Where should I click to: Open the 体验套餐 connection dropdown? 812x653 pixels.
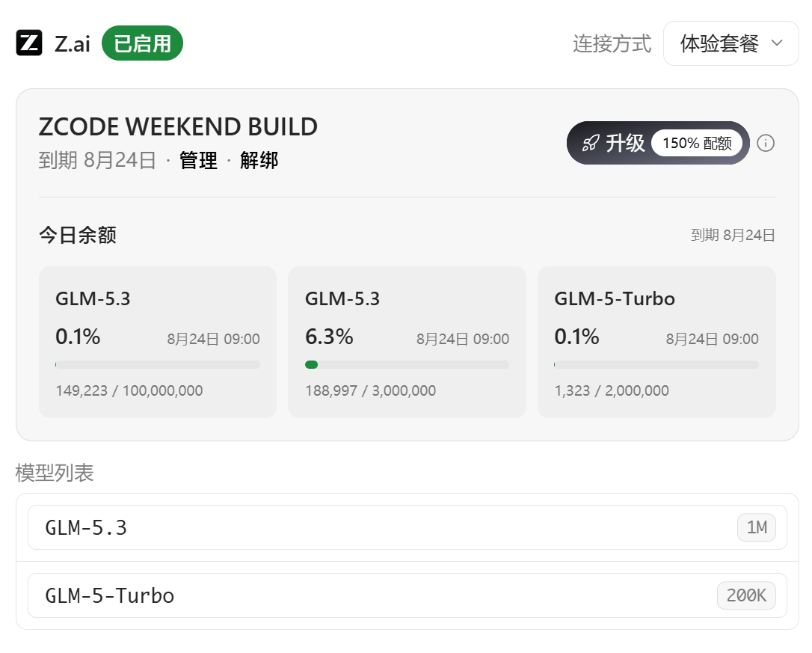pyautogui.click(x=731, y=43)
